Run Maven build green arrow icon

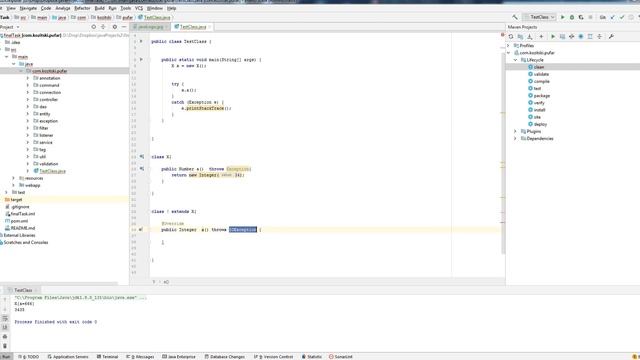(x=553, y=36)
